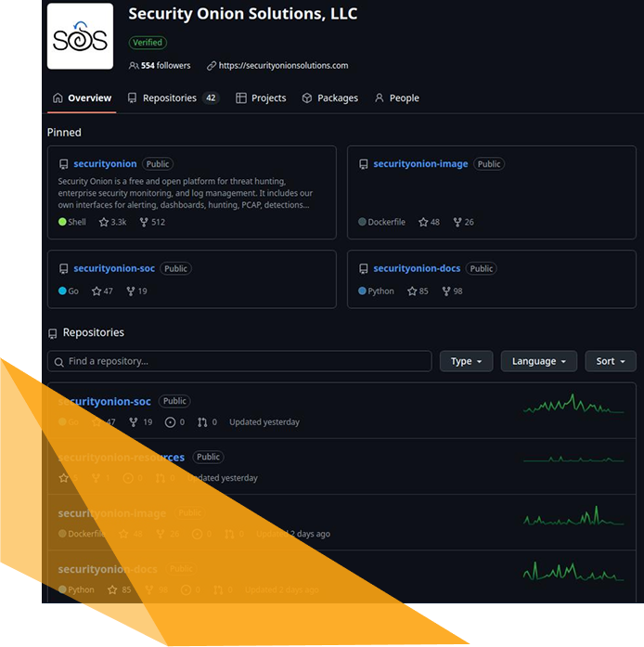Expand the Language filter dropdown
This screenshot has height=647, width=644.
(x=538, y=361)
